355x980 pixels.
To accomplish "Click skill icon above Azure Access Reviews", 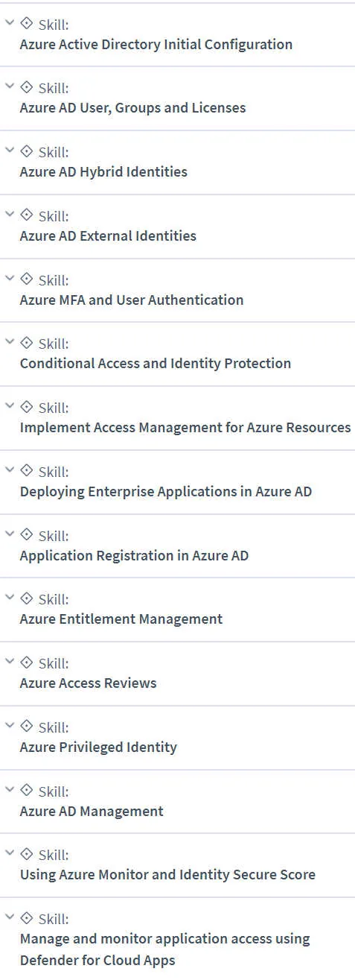I will coord(26,663).
